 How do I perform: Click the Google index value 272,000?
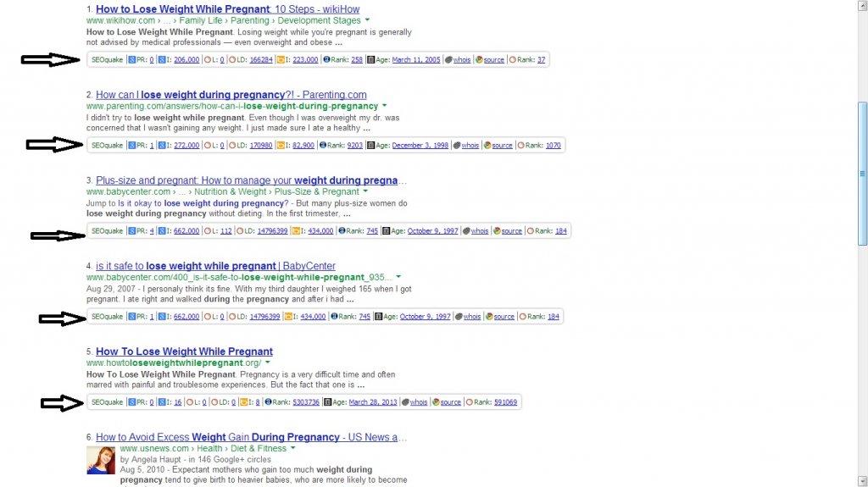(x=186, y=146)
